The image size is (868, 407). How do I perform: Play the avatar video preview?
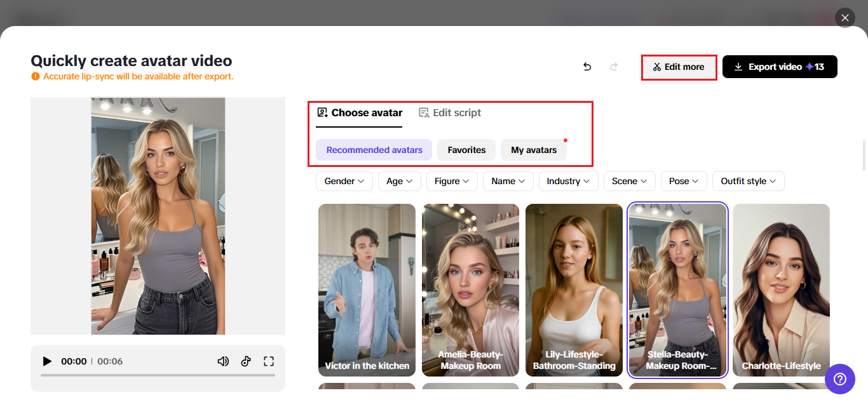point(47,361)
